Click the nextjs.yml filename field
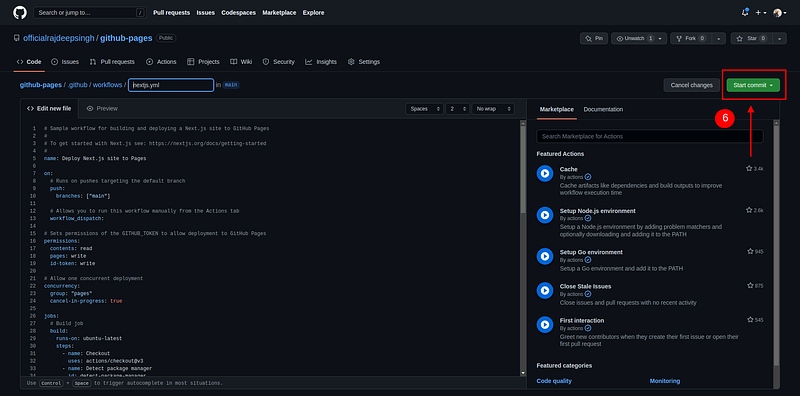The width and height of the screenshot is (800, 396). tap(171, 85)
